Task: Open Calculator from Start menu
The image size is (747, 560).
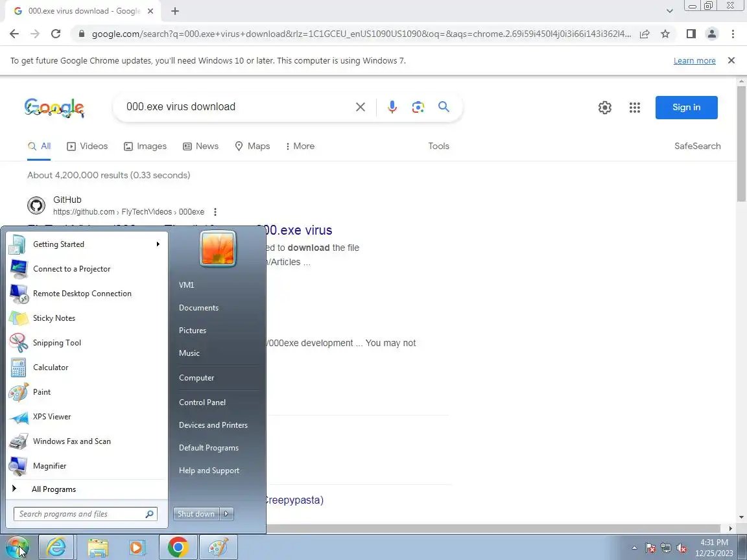Action: coord(87,367)
